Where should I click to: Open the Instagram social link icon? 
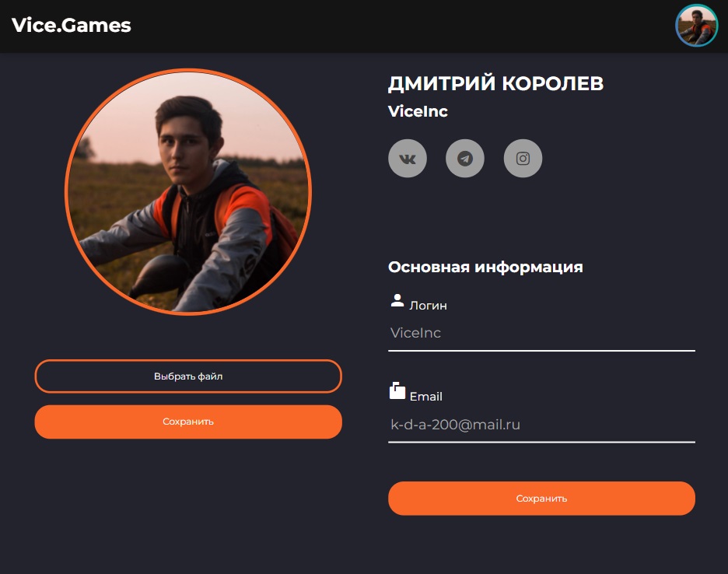[x=523, y=159]
